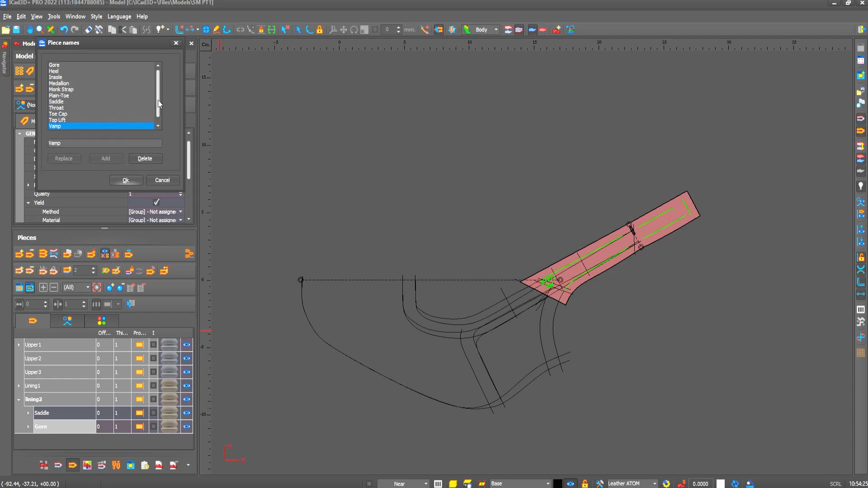This screenshot has height=488, width=868.
Task: Select Toe Cap in the piece names list
Action: [x=58, y=114]
